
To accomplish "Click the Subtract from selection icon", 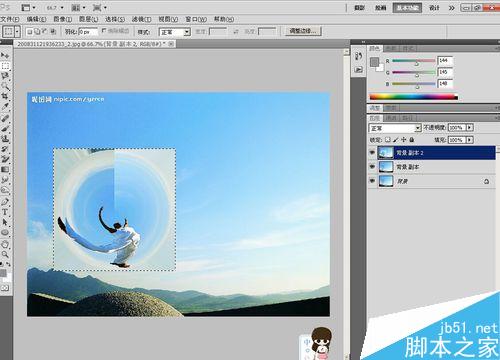I will tap(44, 32).
